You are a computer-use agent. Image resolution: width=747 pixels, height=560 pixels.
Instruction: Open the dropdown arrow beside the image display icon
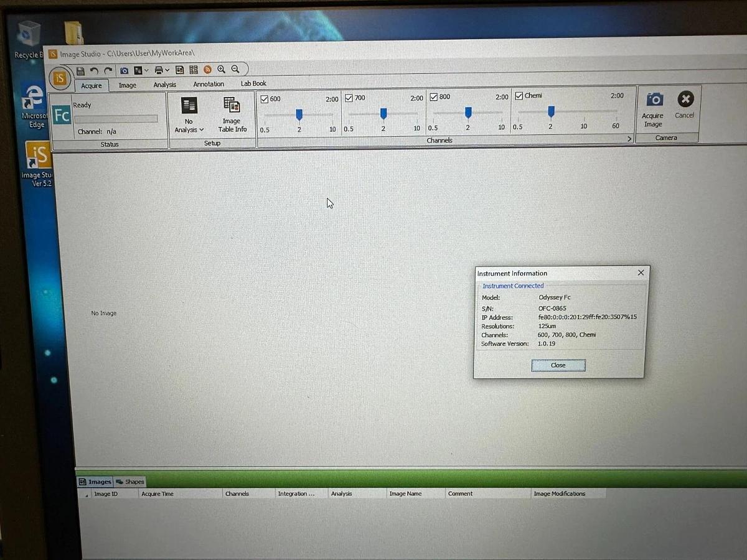(x=146, y=70)
